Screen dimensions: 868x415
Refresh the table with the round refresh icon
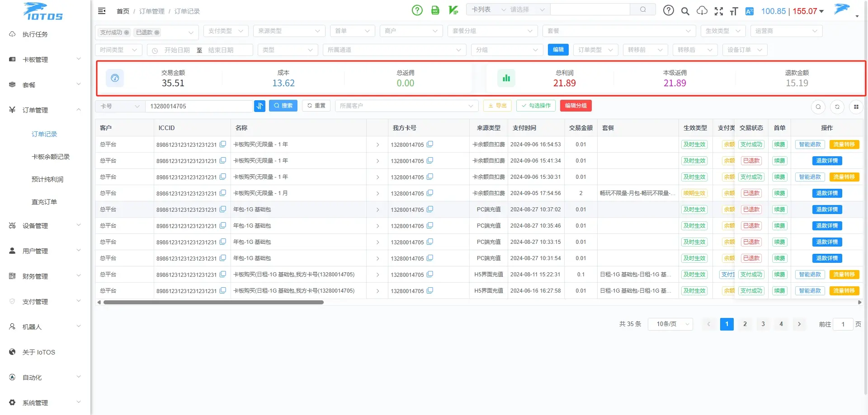837,107
